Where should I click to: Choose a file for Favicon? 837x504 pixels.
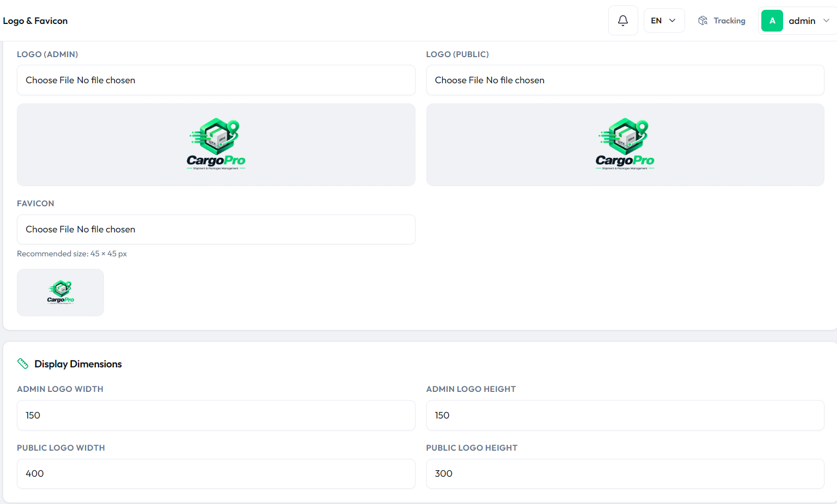[216, 229]
